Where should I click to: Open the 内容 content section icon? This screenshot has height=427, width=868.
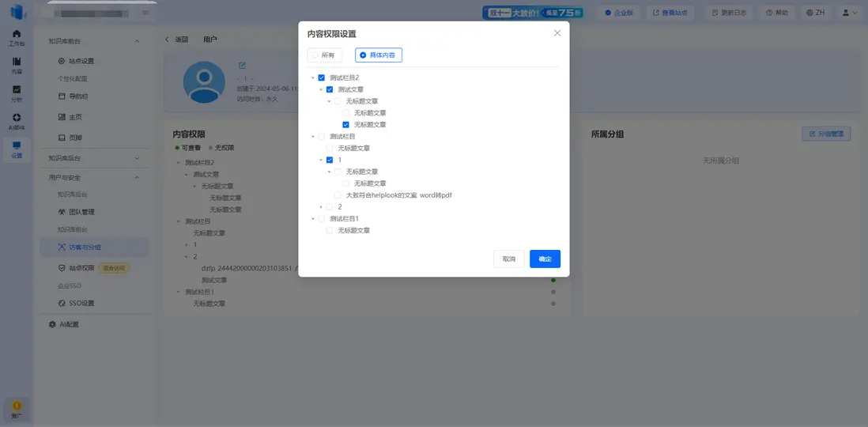pyautogui.click(x=17, y=65)
